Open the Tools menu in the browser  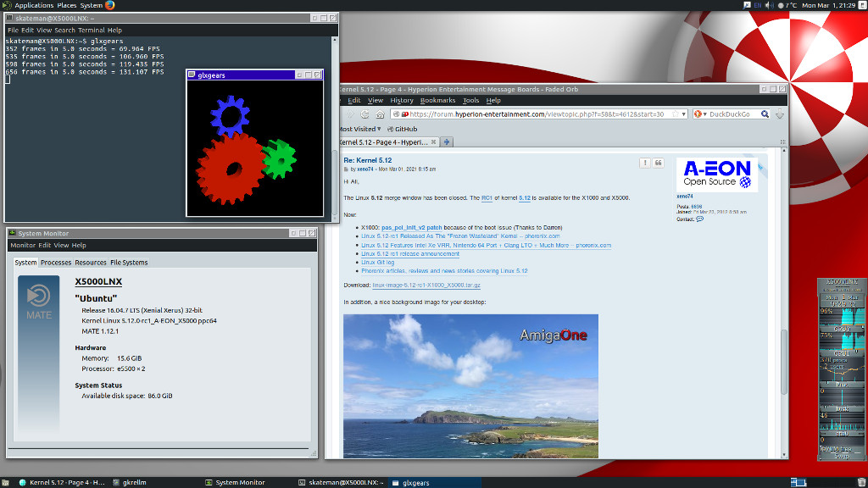tap(470, 100)
